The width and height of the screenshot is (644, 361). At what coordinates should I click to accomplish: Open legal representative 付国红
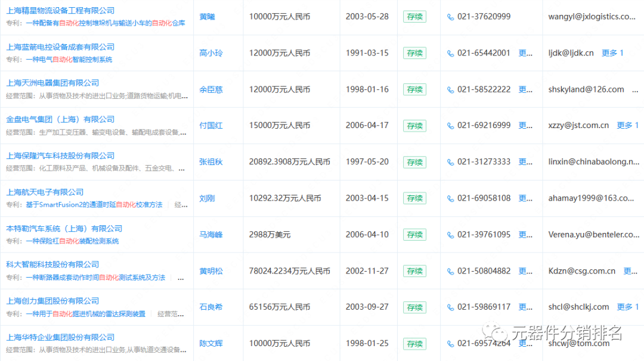pos(211,126)
